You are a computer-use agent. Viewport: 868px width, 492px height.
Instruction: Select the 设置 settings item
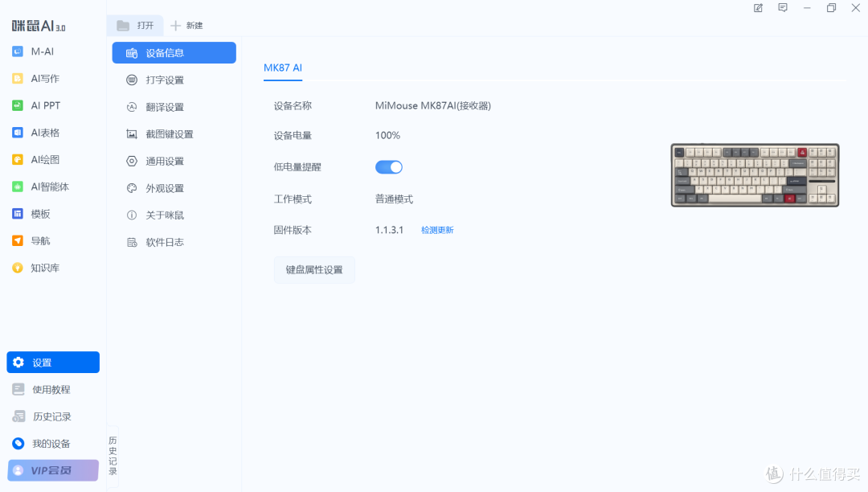coord(53,363)
